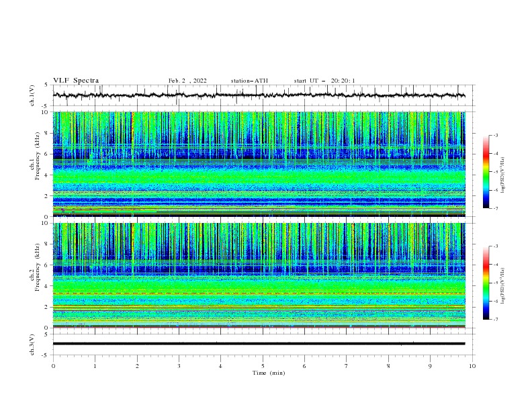Select the "start UT = 20:20:1" text

pos(324,81)
